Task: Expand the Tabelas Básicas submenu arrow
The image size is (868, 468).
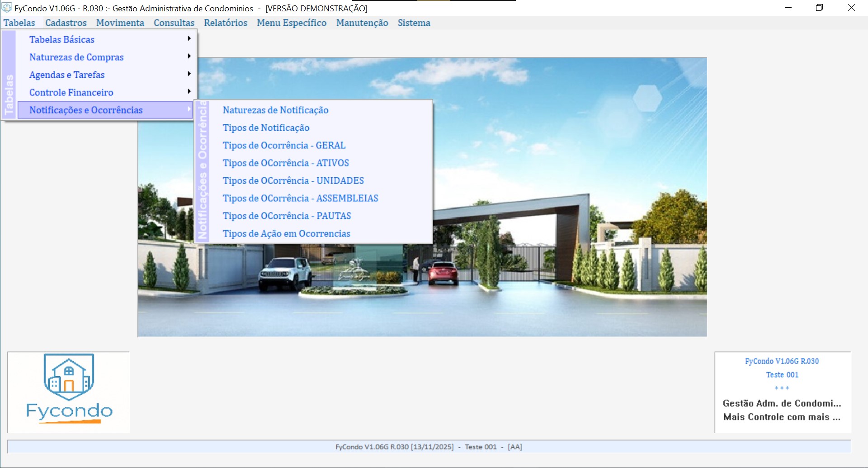Action: pyautogui.click(x=189, y=39)
